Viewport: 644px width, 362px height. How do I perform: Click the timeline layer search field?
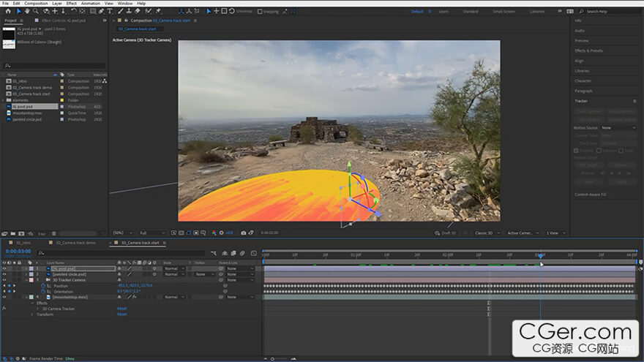121,253
